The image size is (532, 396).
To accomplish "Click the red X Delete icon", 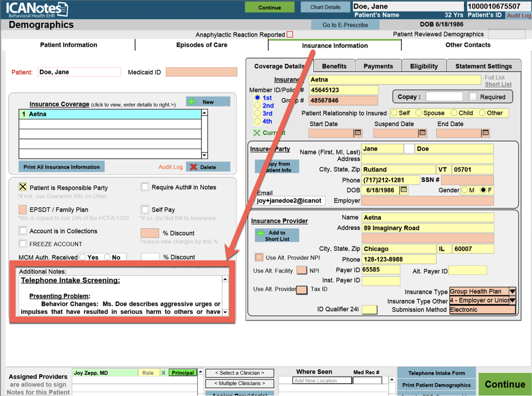I will tap(193, 167).
